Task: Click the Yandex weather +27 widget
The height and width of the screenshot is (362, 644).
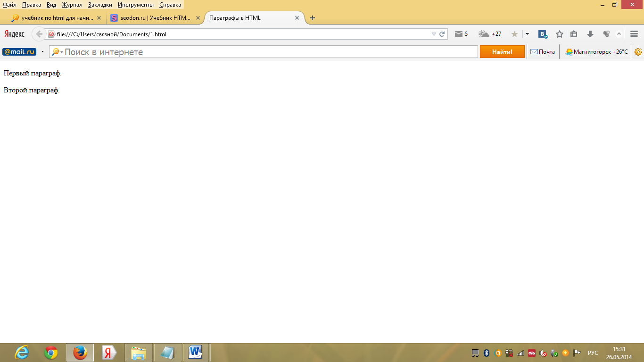Action: point(490,34)
